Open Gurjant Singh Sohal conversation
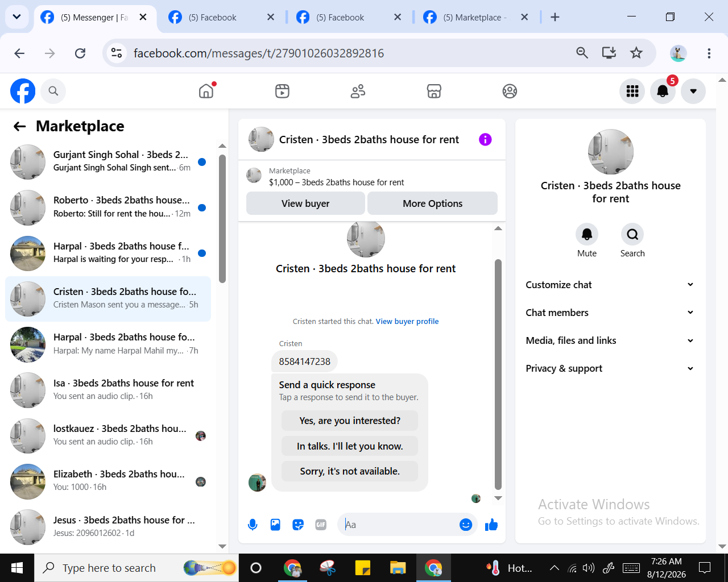Screen dimensions: 728x582 click(x=108, y=162)
